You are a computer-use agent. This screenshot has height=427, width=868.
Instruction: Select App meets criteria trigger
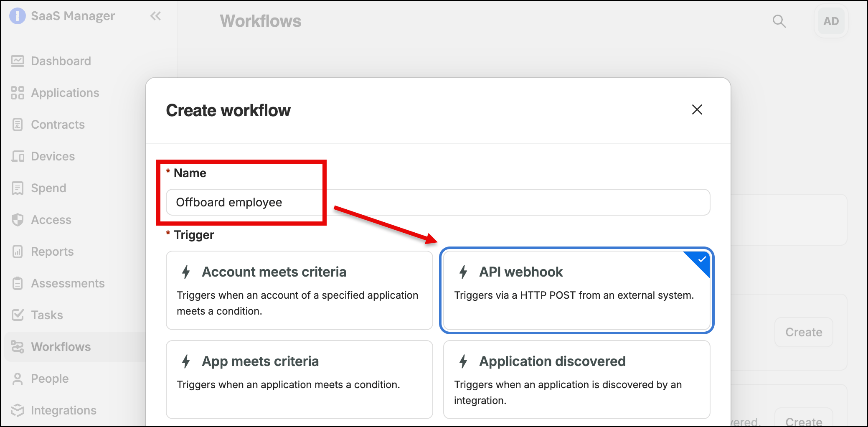coord(299,379)
